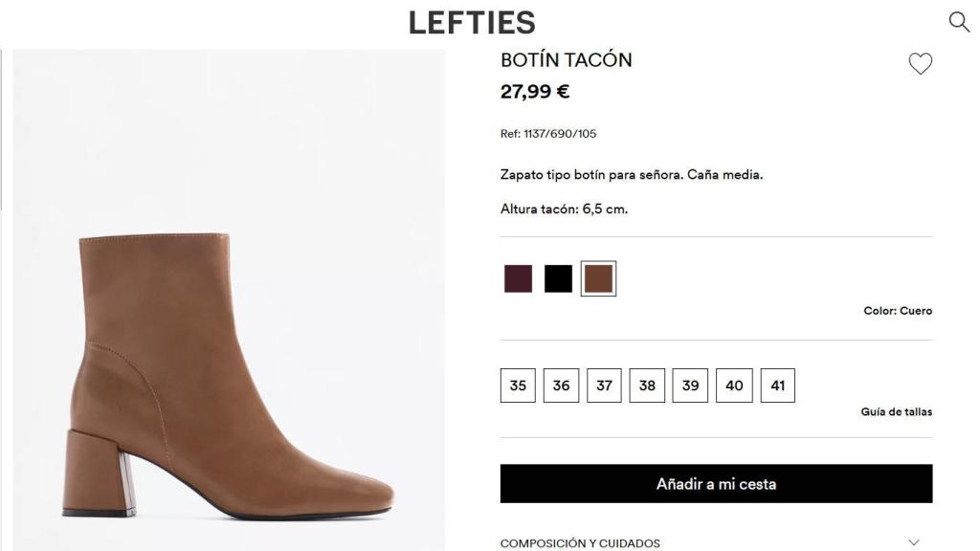Select the black color swatch
This screenshot has width=980, height=551.
point(558,278)
